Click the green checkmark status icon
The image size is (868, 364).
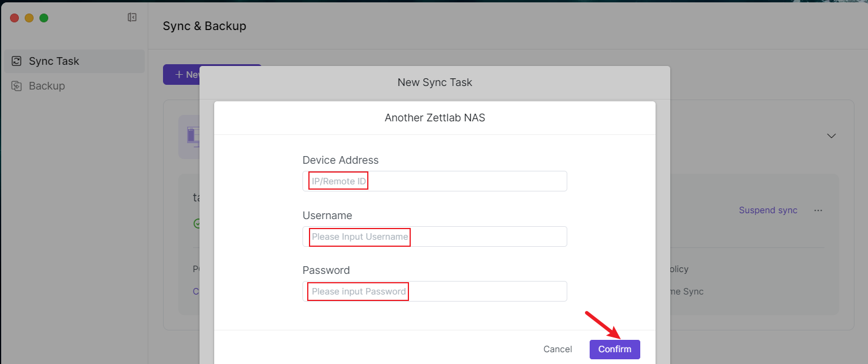coord(197,223)
